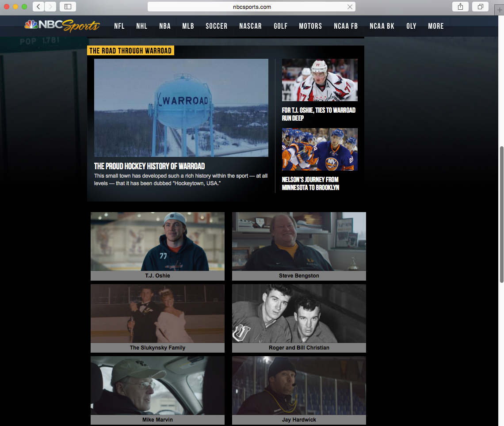
Task: Open the OLY menu item
Action: pyautogui.click(x=412, y=26)
